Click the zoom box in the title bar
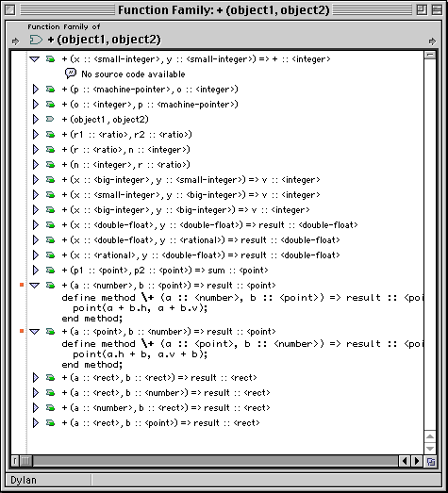Screen dimensions: 448x493 tap(422, 10)
